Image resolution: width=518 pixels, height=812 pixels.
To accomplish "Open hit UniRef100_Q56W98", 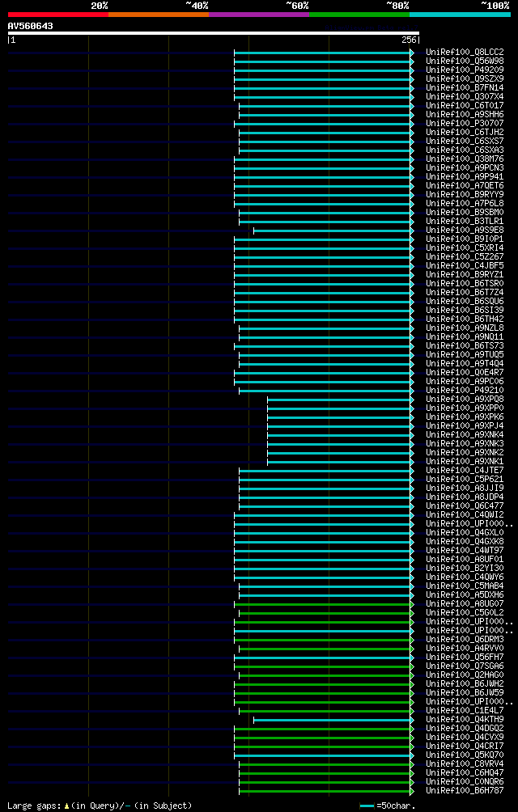I will point(465,61).
